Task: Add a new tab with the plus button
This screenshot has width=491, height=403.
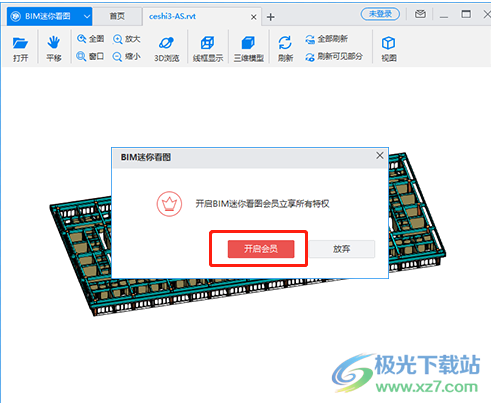Action: (x=271, y=17)
